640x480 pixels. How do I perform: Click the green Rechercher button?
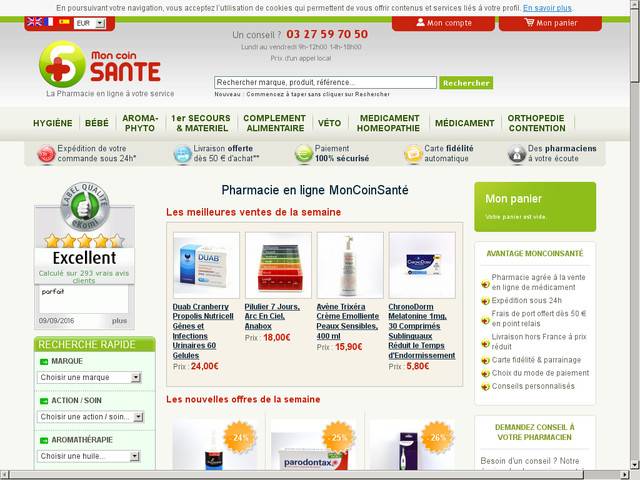pos(466,83)
